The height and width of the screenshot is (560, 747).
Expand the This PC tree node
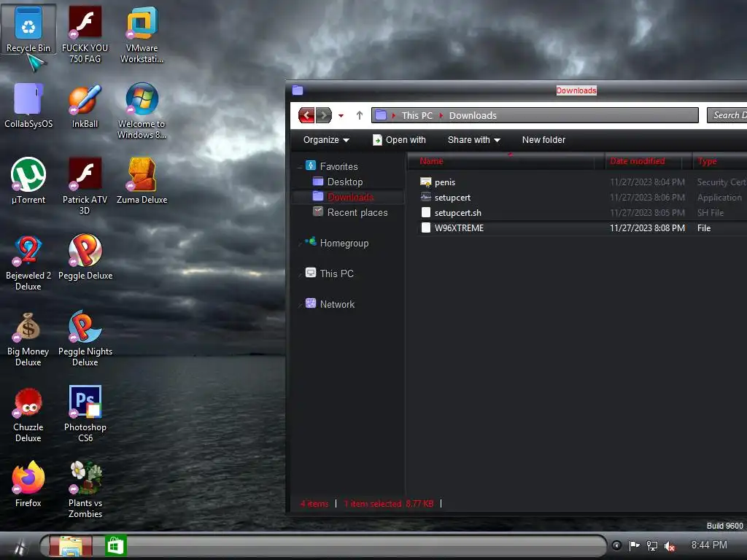[300, 274]
